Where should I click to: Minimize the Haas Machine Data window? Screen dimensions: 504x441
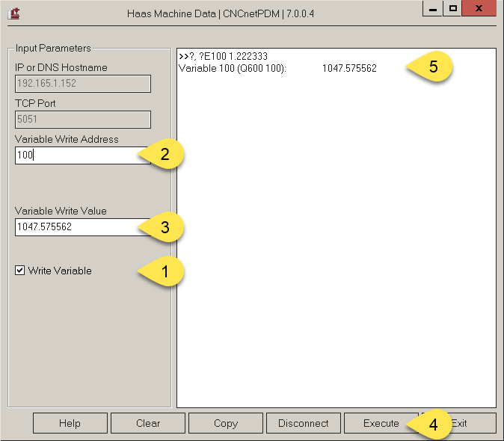coord(433,8)
